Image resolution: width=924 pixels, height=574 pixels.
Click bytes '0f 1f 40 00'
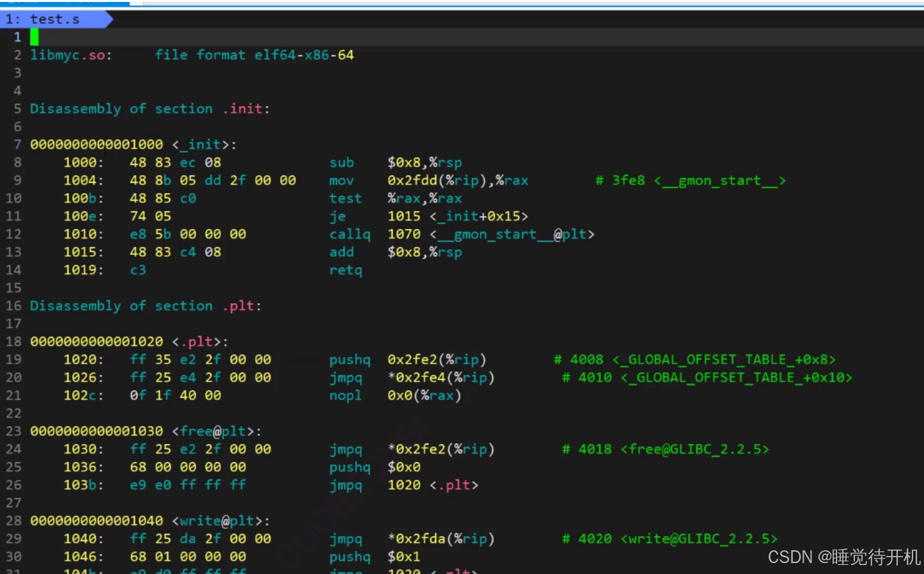175,395
